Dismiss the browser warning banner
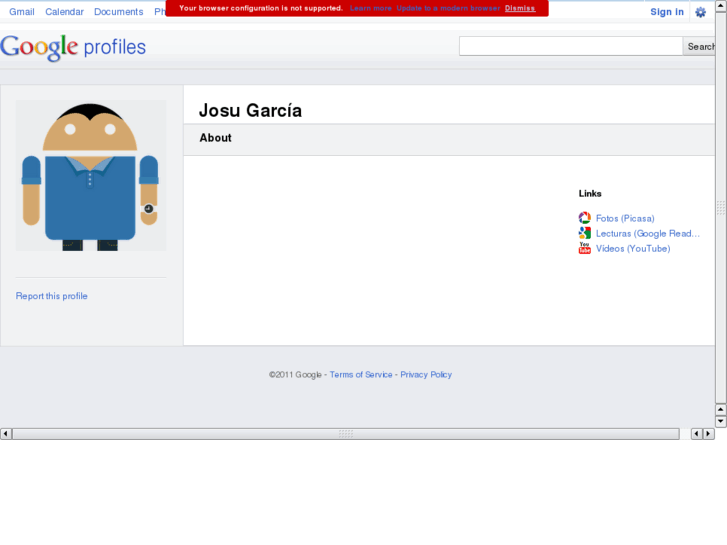The height and width of the screenshot is (545, 727). point(520,8)
